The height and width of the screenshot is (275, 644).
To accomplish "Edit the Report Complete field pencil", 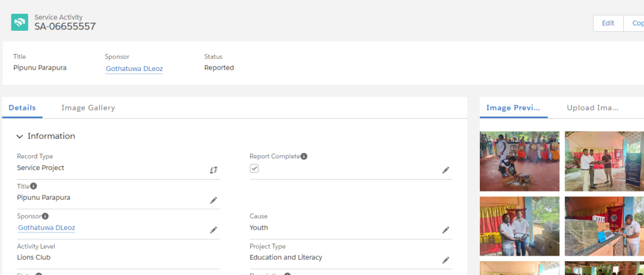I will click(446, 170).
